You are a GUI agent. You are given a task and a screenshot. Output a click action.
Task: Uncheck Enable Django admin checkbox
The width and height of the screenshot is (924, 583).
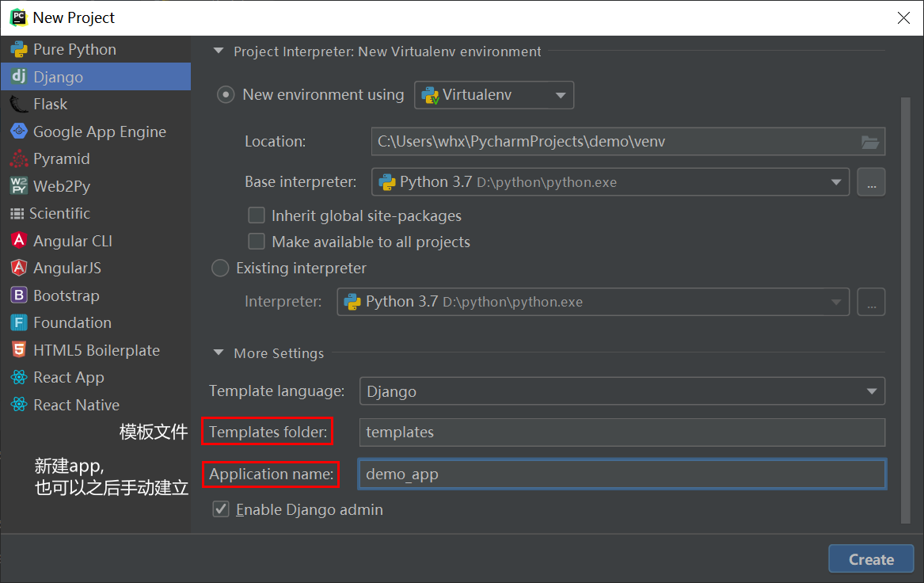pos(221,509)
